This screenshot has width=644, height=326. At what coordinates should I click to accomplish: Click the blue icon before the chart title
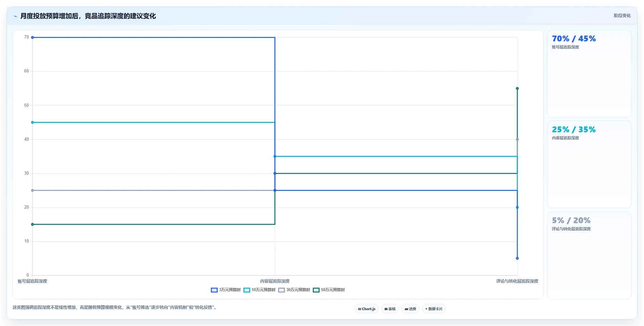click(x=15, y=16)
